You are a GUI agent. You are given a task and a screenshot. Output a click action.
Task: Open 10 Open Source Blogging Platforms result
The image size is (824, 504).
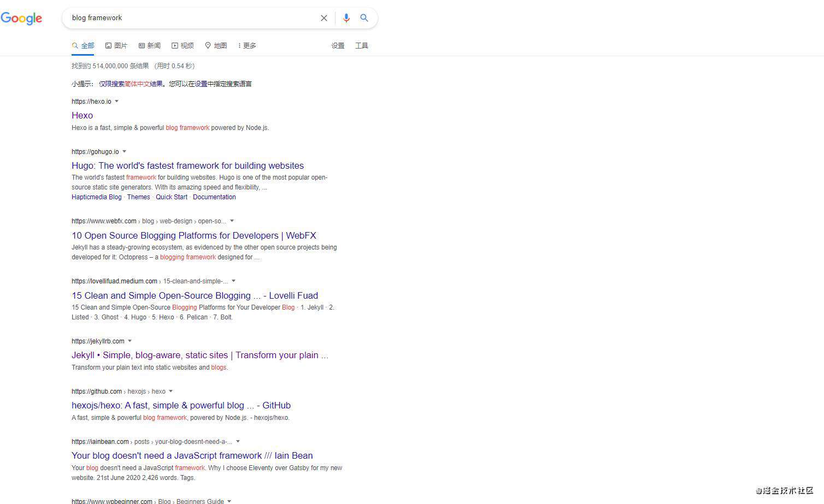194,235
